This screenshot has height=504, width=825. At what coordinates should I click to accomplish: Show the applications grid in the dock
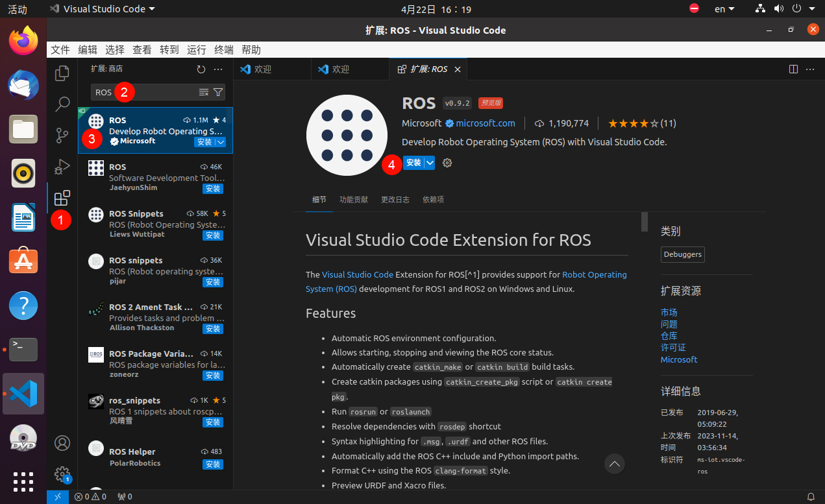[x=23, y=481]
